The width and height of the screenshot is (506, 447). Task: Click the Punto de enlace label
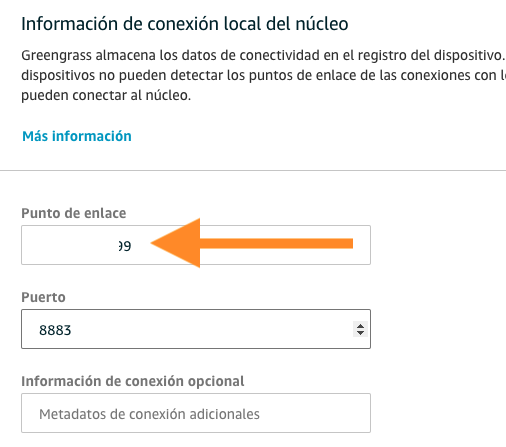point(74,213)
